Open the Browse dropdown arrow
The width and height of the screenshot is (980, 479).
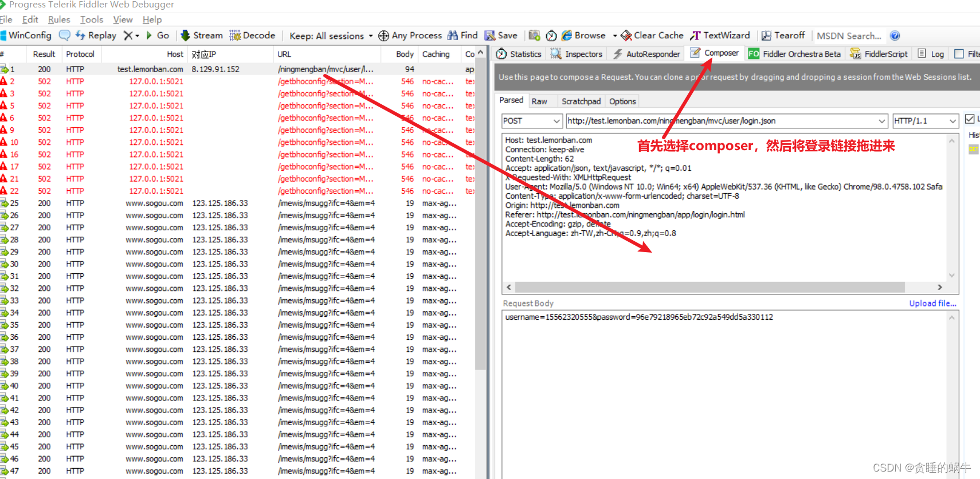[x=615, y=36]
